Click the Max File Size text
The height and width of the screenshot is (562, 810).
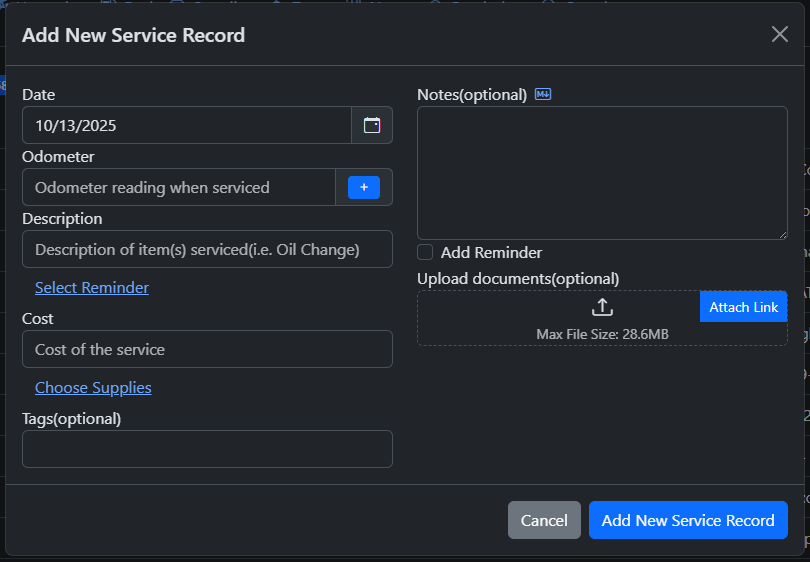click(602, 334)
